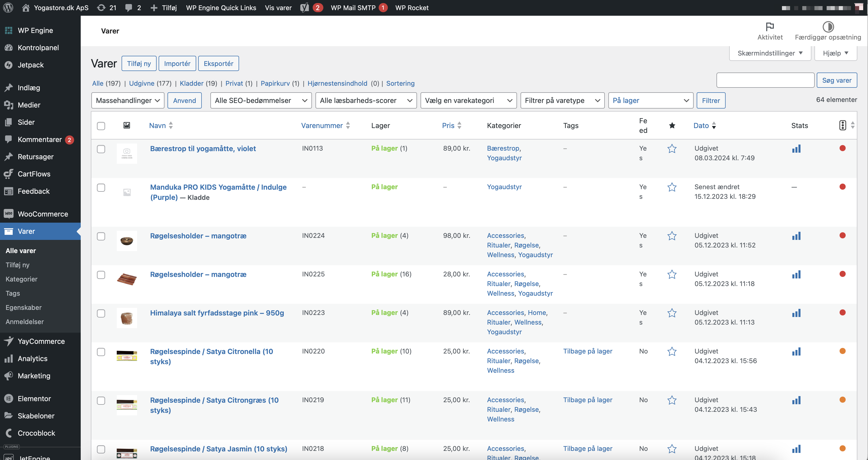The image size is (868, 460).
Task: Open the Kladder (19) filter link
Action: pyautogui.click(x=191, y=83)
